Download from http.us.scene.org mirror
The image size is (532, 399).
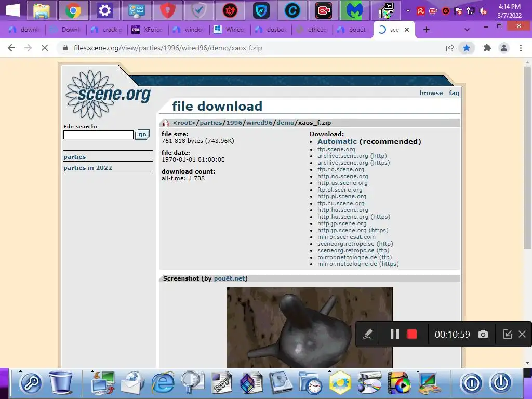[342, 183]
